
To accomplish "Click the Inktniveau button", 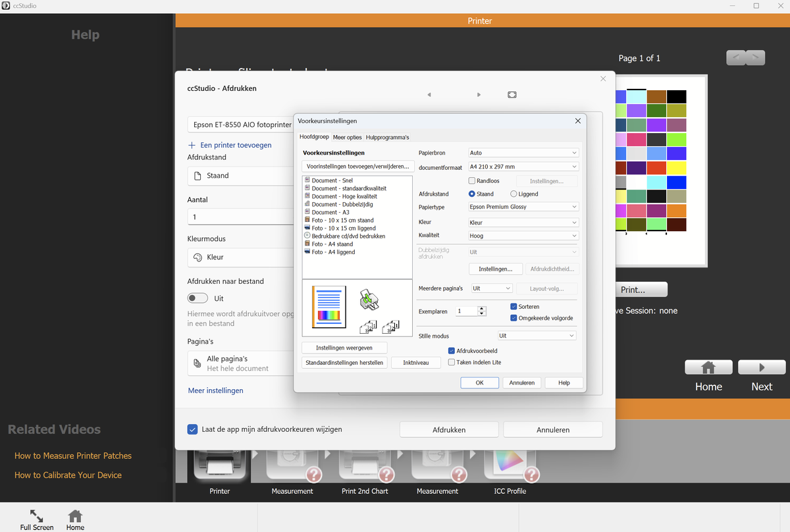I will tap(415, 363).
